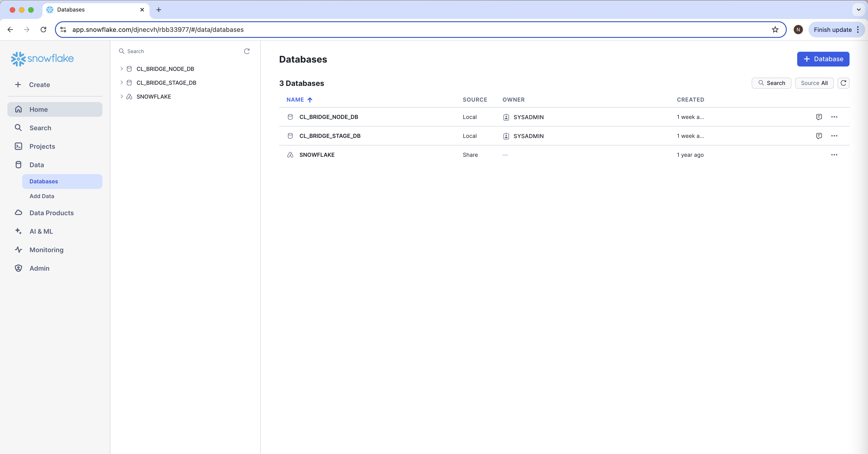Bookmark this page with the star icon
The height and width of the screenshot is (454, 868).
[x=775, y=30]
